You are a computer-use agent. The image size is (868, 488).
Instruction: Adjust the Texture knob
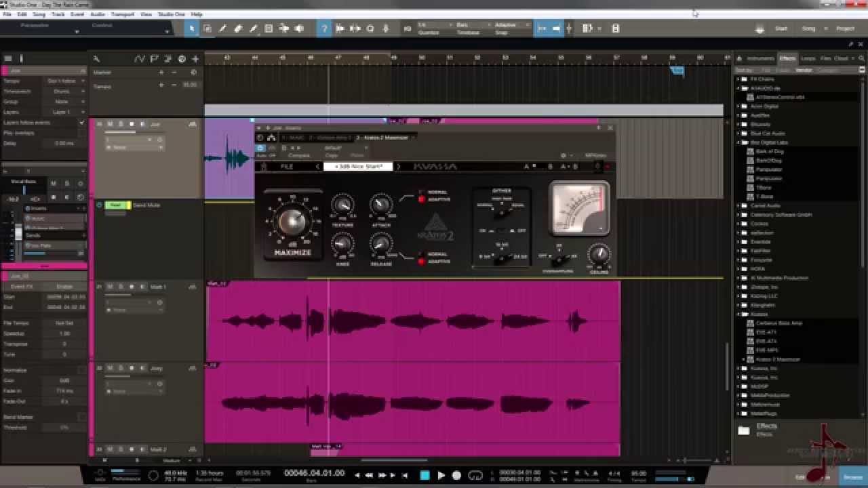tap(342, 205)
